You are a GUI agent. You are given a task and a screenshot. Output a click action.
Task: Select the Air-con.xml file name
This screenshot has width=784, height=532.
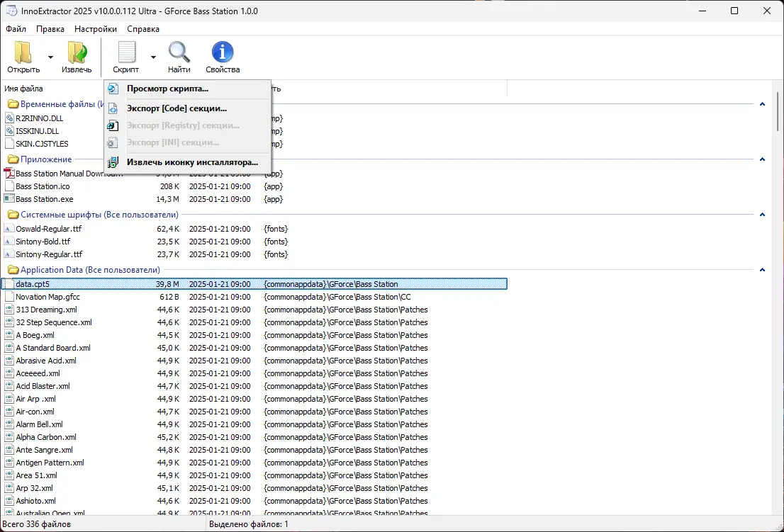(35, 411)
